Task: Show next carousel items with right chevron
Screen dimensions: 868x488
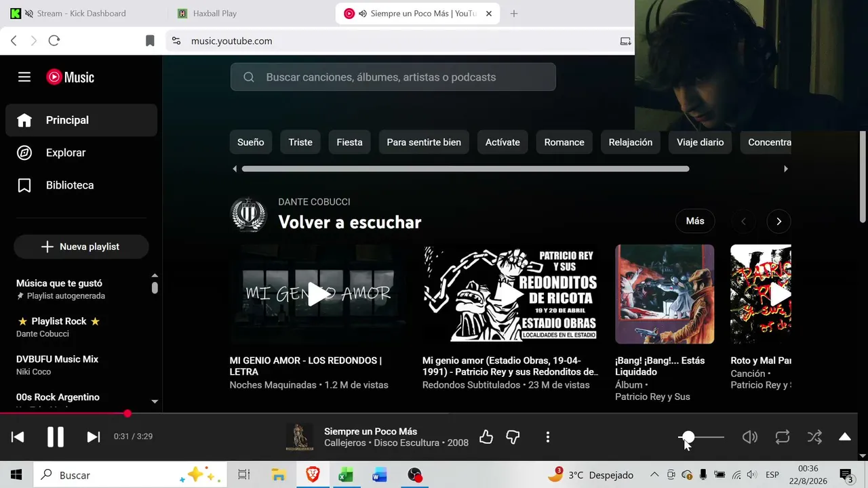Action: [x=779, y=221]
